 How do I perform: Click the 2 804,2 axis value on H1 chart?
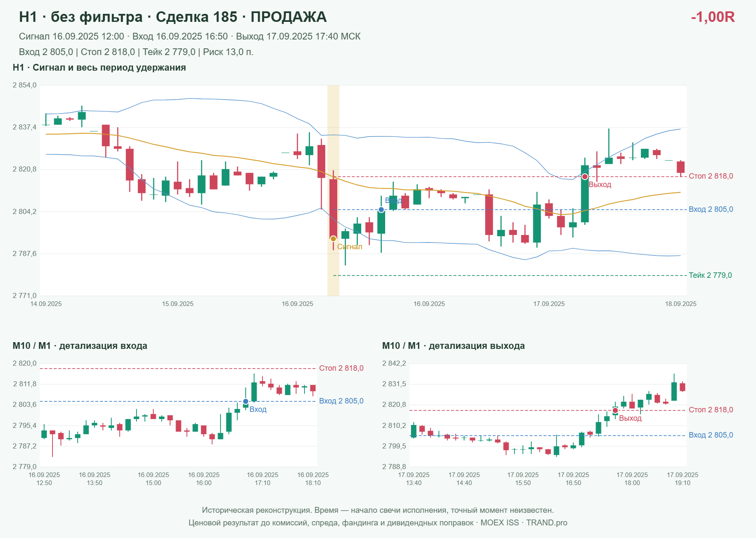(24, 212)
